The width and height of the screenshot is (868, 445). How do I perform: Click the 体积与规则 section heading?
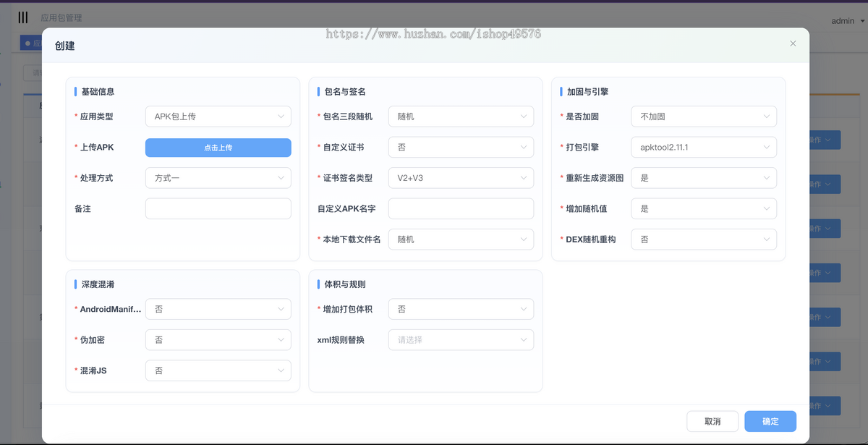pyautogui.click(x=345, y=284)
